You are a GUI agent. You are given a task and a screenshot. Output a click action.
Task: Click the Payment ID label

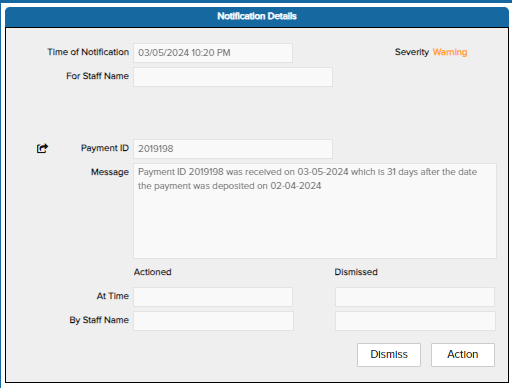[x=105, y=148]
